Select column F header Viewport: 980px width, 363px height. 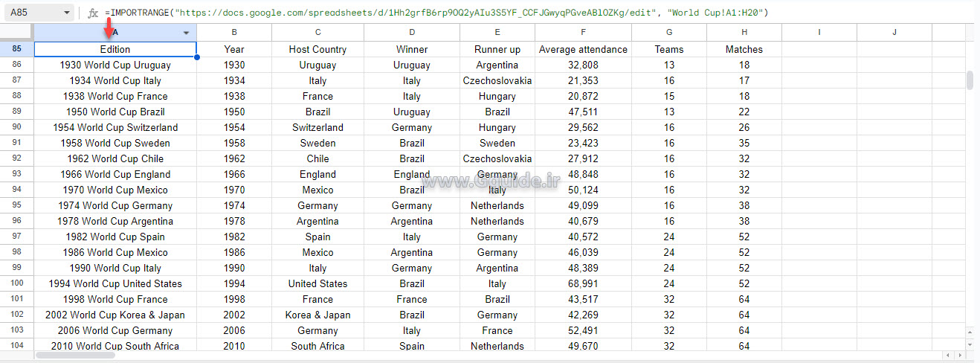(x=583, y=33)
